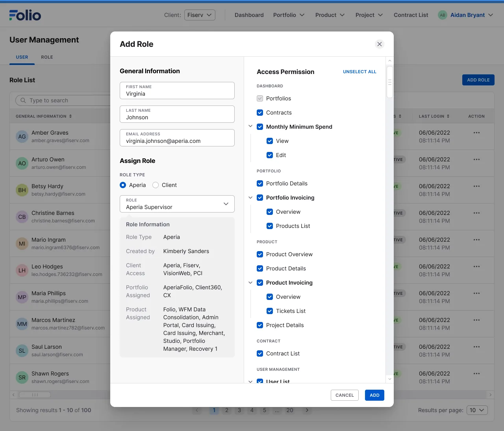
Task: Open the Role dropdown showing Aperia Supervisor
Action: pyautogui.click(x=177, y=204)
